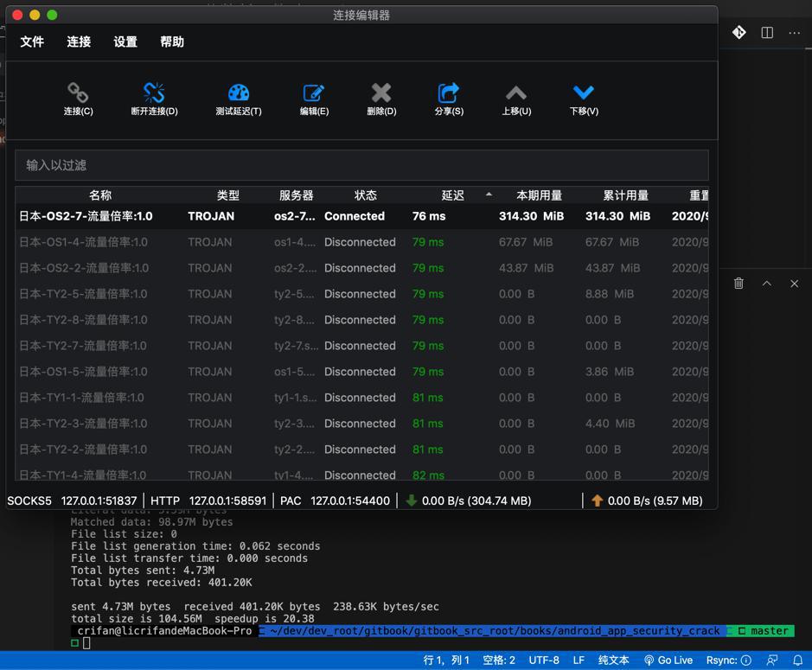The image size is (812, 670).
Task: Select row 日本-TY2-5-流量倍率:1.0
Action: (x=361, y=294)
